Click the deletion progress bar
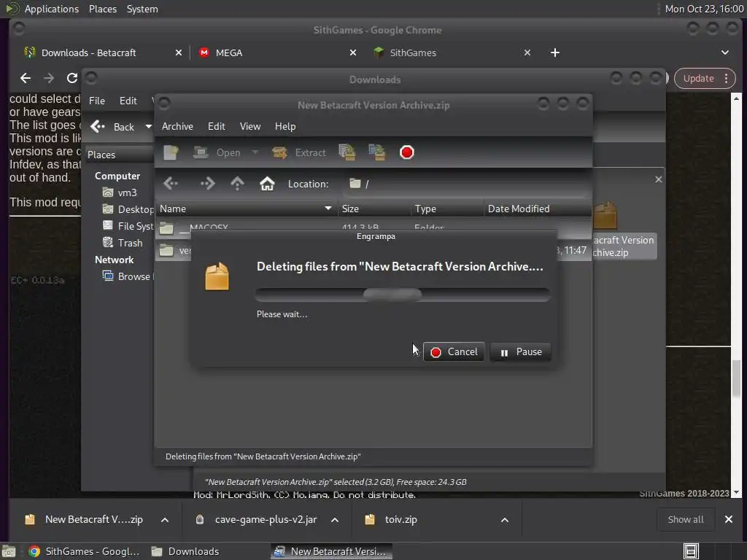 403,295
